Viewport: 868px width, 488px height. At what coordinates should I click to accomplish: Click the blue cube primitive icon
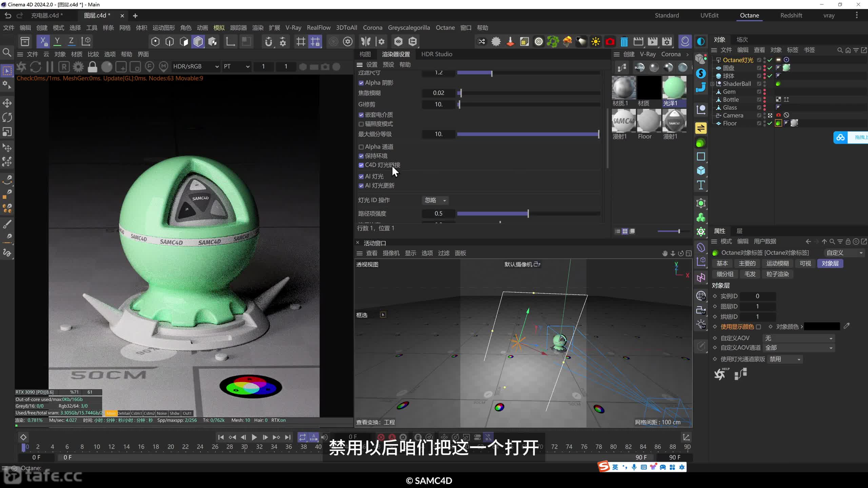tap(701, 170)
